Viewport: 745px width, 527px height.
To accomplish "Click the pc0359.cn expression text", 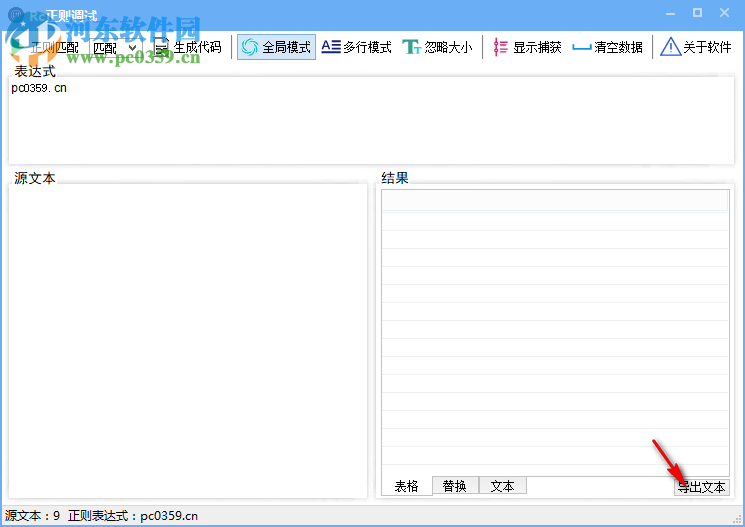I will tap(39, 88).
